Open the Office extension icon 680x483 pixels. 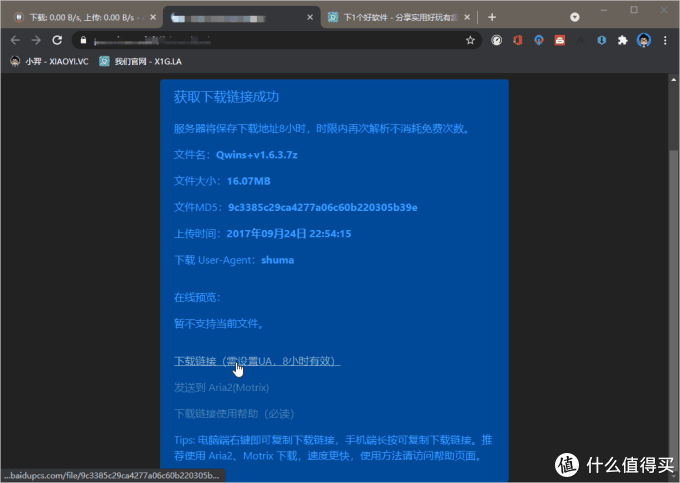coord(517,40)
